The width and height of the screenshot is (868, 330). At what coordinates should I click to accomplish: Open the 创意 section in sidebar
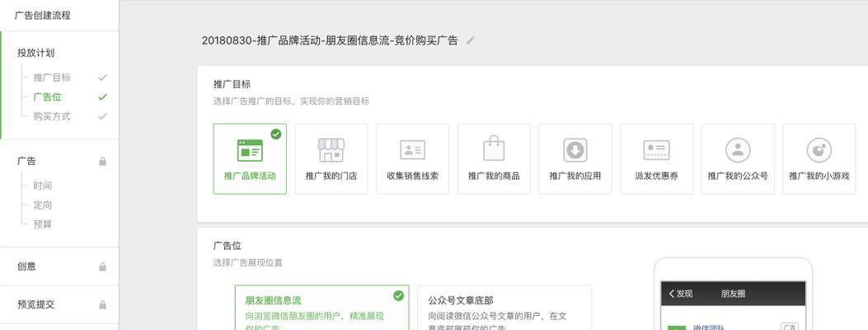tap(26, 266)
